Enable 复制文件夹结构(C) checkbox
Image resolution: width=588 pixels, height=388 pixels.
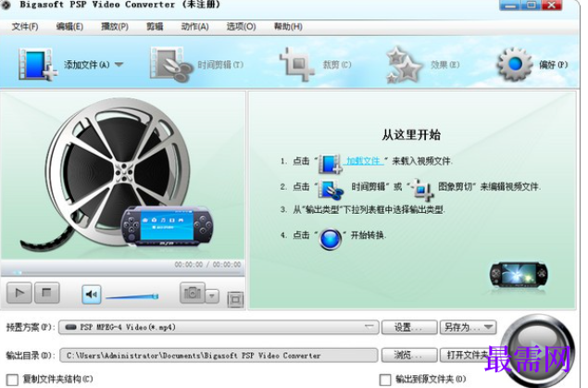click(x=12, y=380)
